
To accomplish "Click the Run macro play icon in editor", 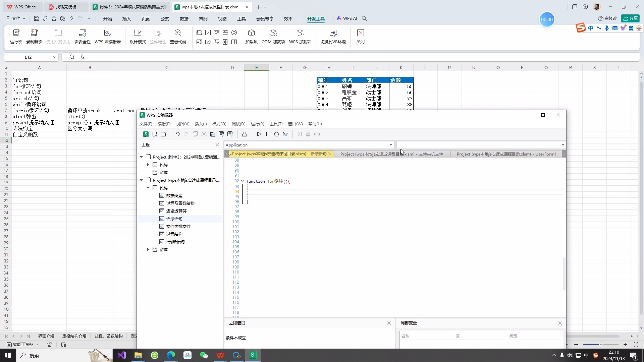I will click(x=259, y=134).
